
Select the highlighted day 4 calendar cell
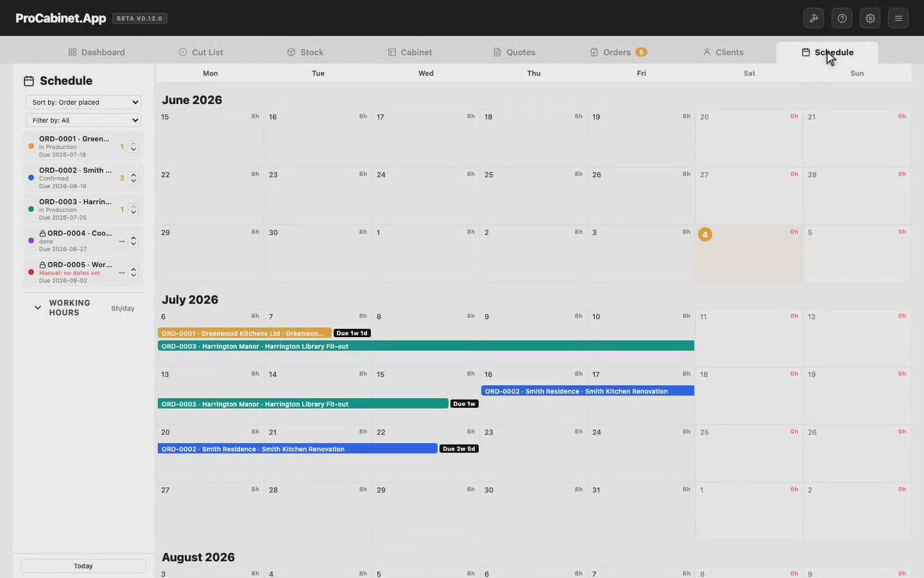tap(749, 253)
